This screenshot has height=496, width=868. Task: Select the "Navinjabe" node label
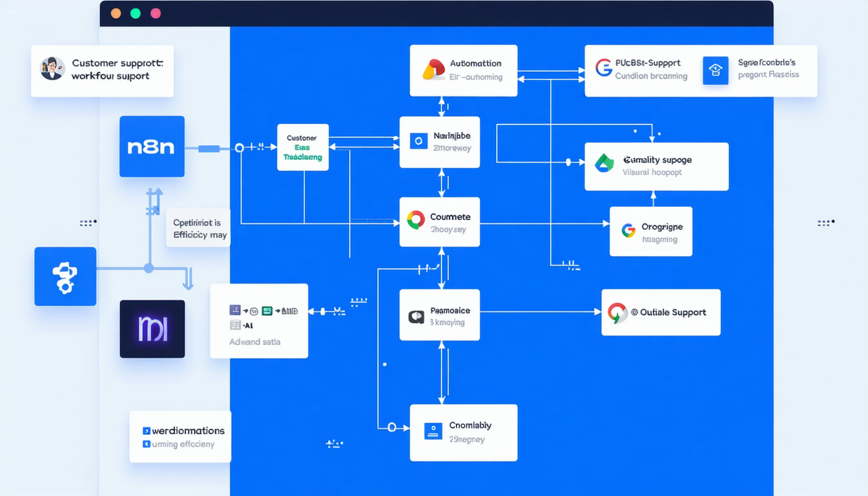point(452,136)
